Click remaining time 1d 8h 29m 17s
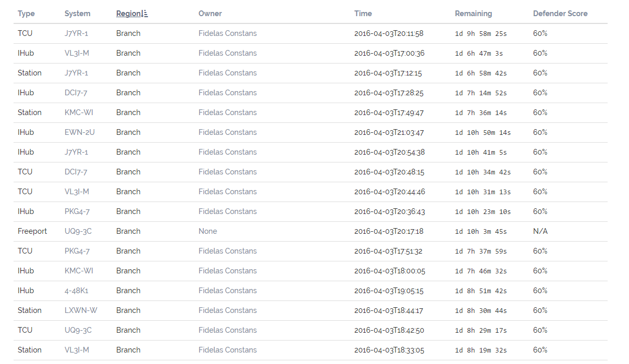629x364 pixels. tap(481, 330)
